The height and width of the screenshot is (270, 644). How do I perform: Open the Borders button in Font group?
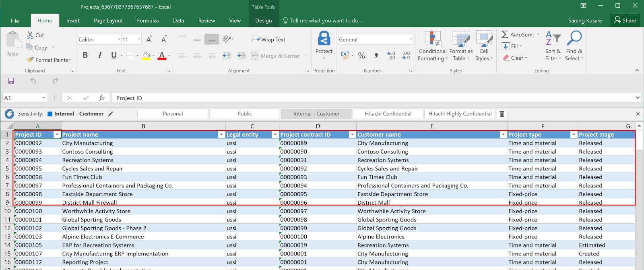coord(130,55)
